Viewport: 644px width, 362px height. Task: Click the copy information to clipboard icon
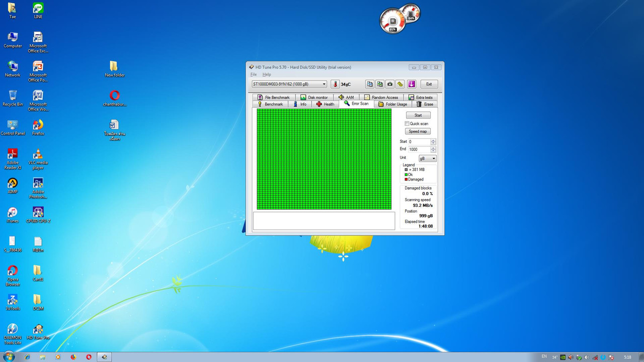(370, 84)
